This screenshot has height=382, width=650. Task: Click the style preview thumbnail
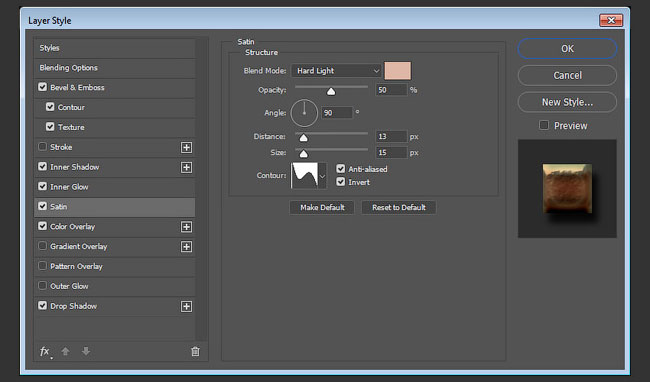pyautogui.click(x=567, y=189)
